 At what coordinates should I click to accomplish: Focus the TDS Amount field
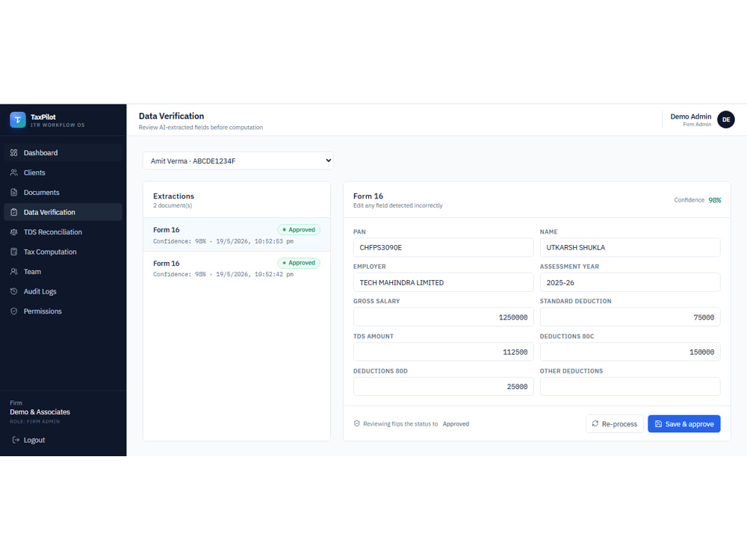pos(443,352)
